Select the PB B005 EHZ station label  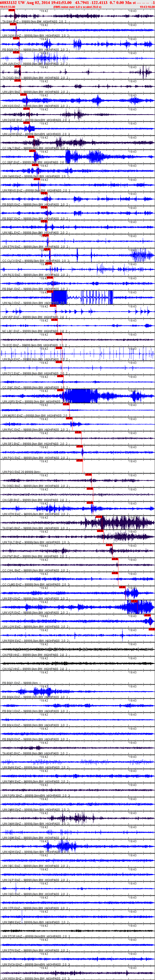35,205
